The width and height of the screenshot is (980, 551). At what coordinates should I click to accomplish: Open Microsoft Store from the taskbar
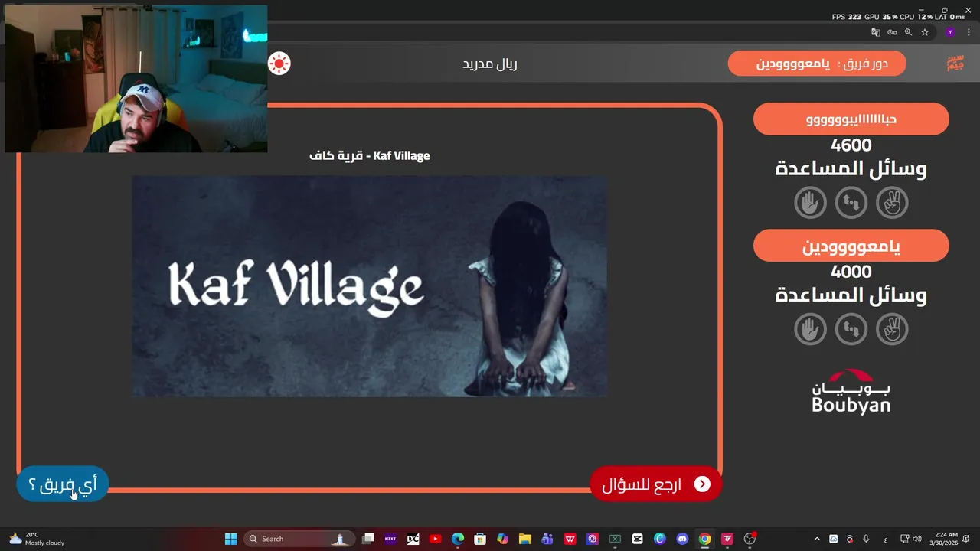480,539
